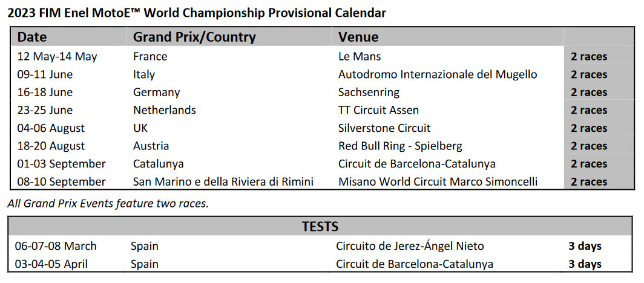644x283 pixels.
Task: Select Misano World Circuit Marco Simoncelli venue
Action: coord(438,181)
